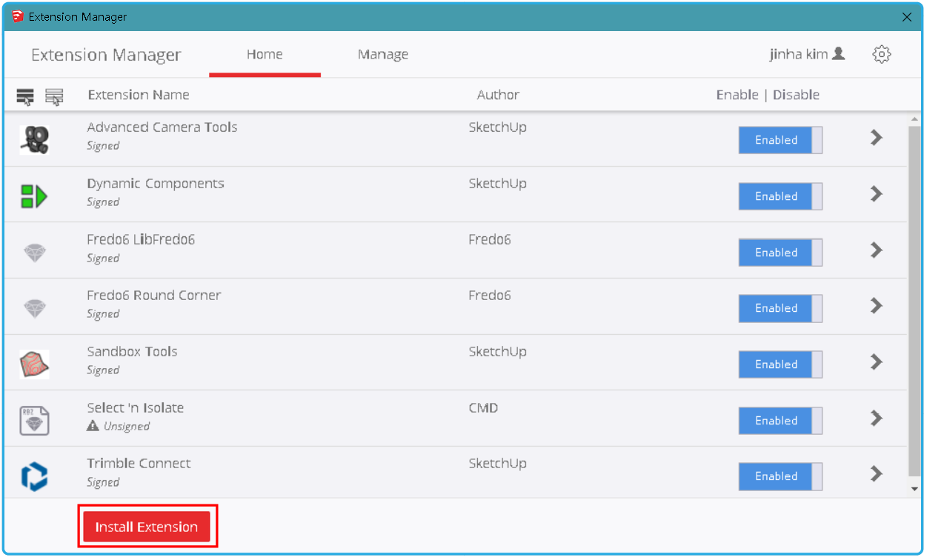Click Fredo6 author of LibFredo6 row

pyautogui.click(x=490, y=239)
